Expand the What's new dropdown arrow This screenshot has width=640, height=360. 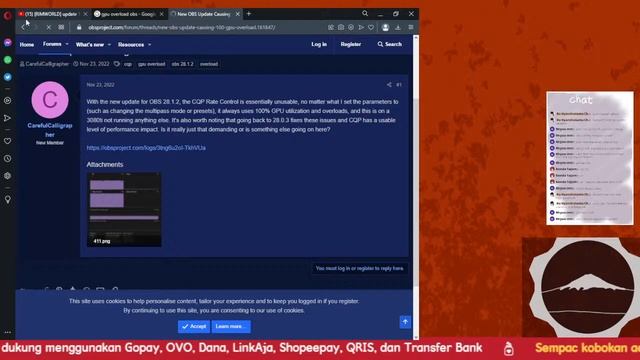click(109, 44)
